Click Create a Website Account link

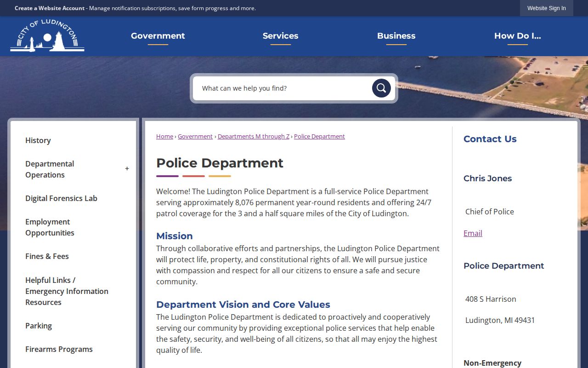click(50, 8)
